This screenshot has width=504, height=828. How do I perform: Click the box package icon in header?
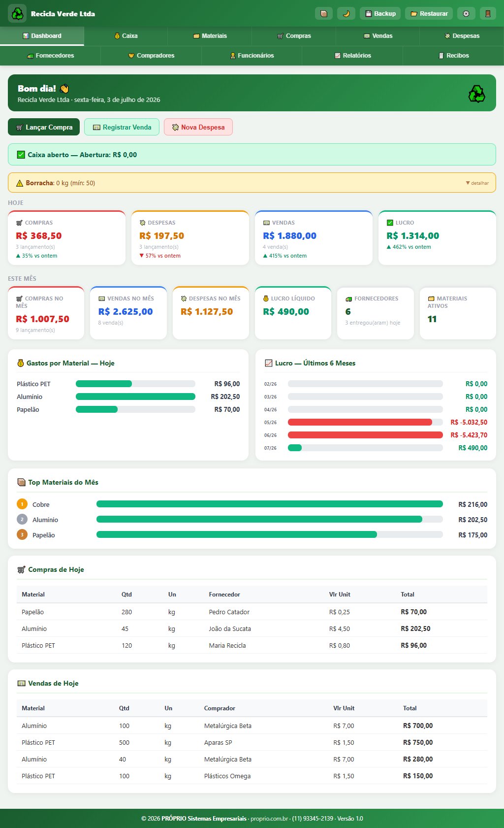324,13
